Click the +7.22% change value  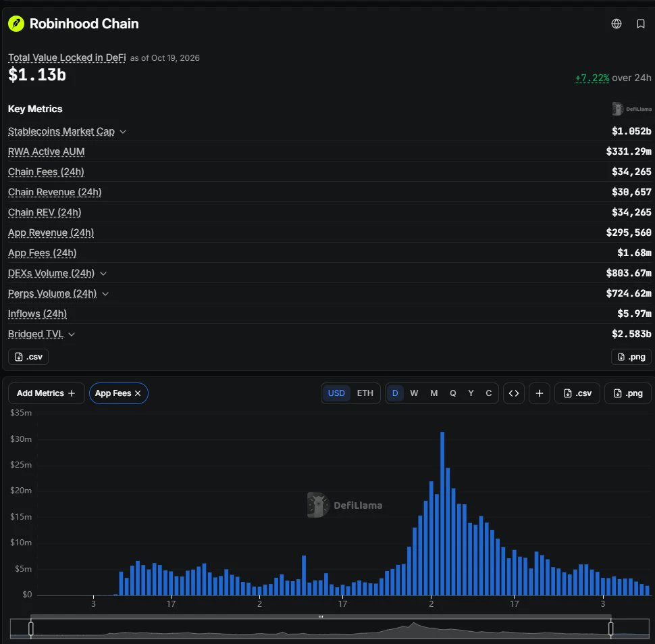(x=592, y=78)
